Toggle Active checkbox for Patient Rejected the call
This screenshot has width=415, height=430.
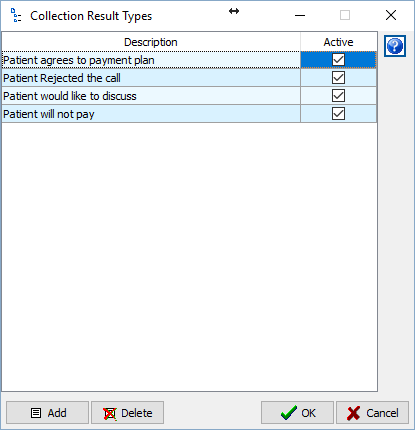coord(338,78)
